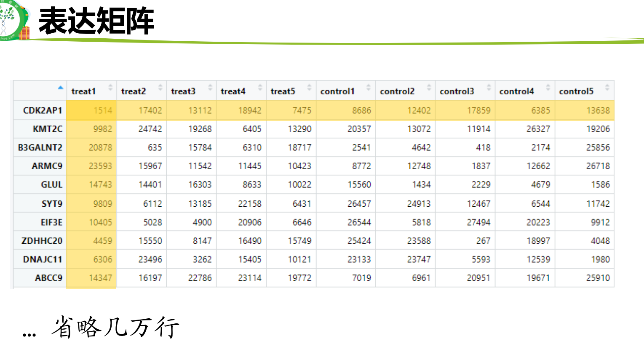Sort by the treat3 column arrows

click(x=210, y=88)
